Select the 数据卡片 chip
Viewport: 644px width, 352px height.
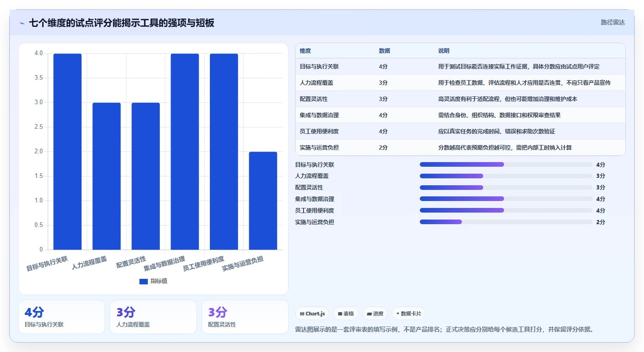[x=408, y=314]
